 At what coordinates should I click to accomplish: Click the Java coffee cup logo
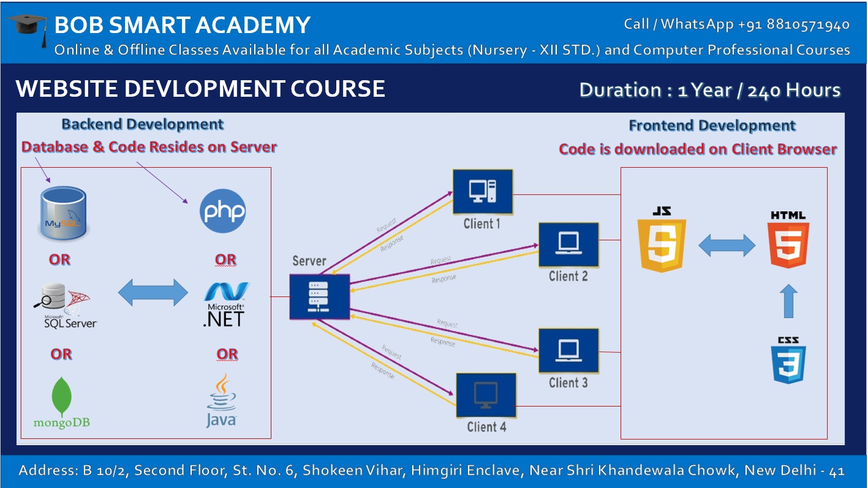click(x=222, y=397)
